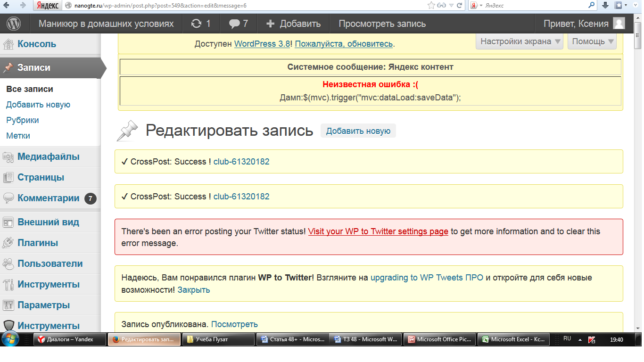Open the browser downloads arrow icon
The height and width of the screenshot is (362, 644).
606,6
